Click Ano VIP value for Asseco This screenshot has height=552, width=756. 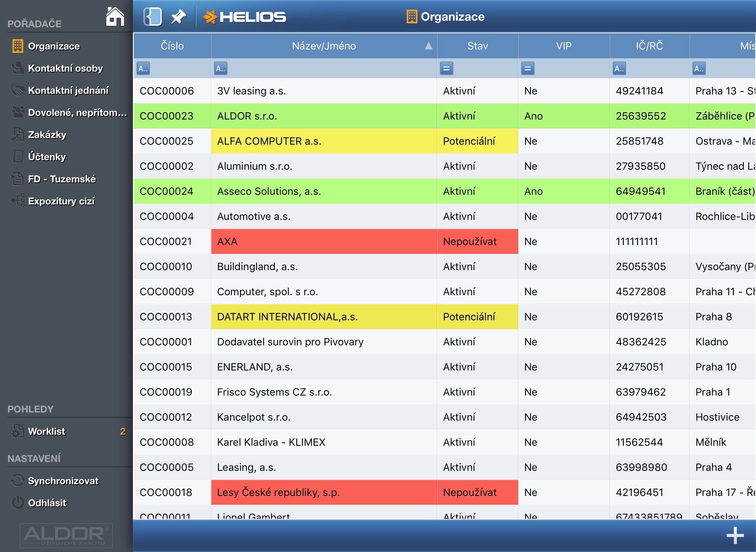click(x=564, y=191)
